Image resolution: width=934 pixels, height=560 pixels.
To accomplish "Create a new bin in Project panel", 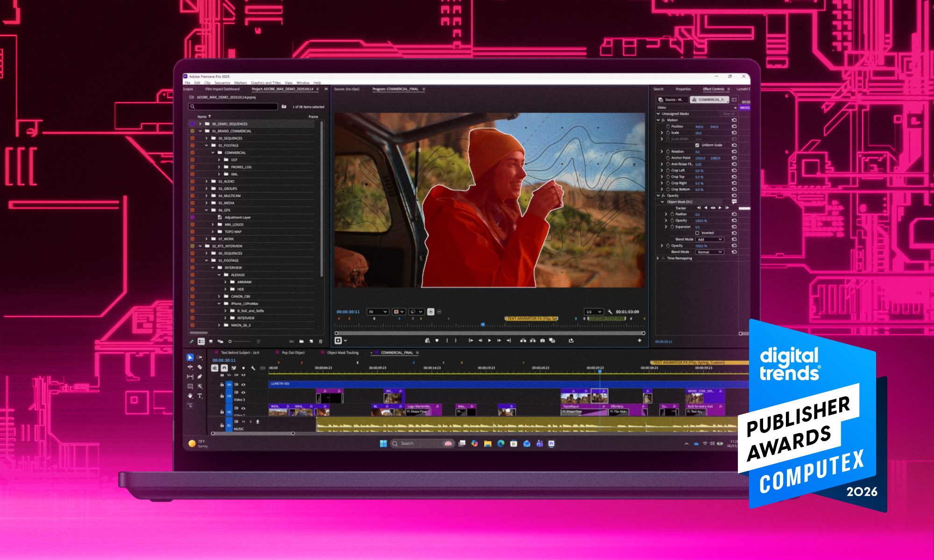I will tap(302, 342).
